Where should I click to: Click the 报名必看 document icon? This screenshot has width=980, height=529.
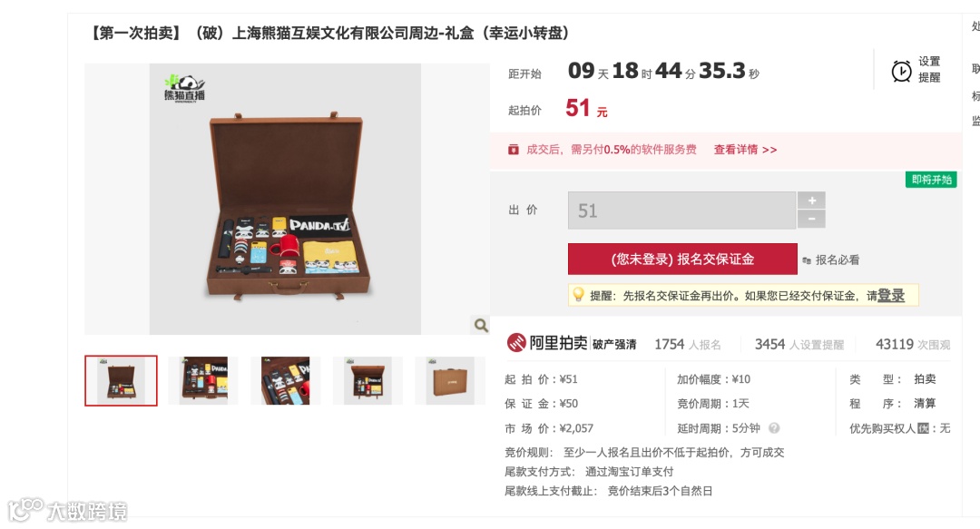(x=807, y=260)
